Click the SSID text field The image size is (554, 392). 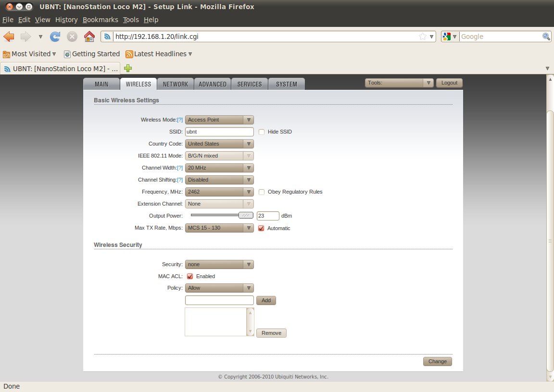click(219, 132)
